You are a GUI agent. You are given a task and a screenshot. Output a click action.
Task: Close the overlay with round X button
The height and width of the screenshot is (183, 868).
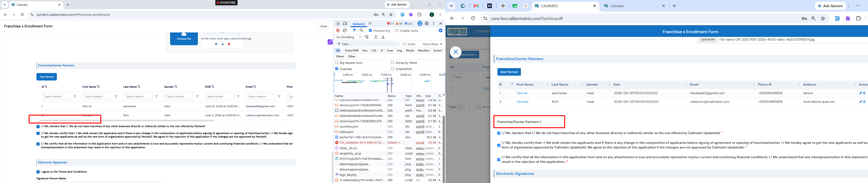coord(455,52)
